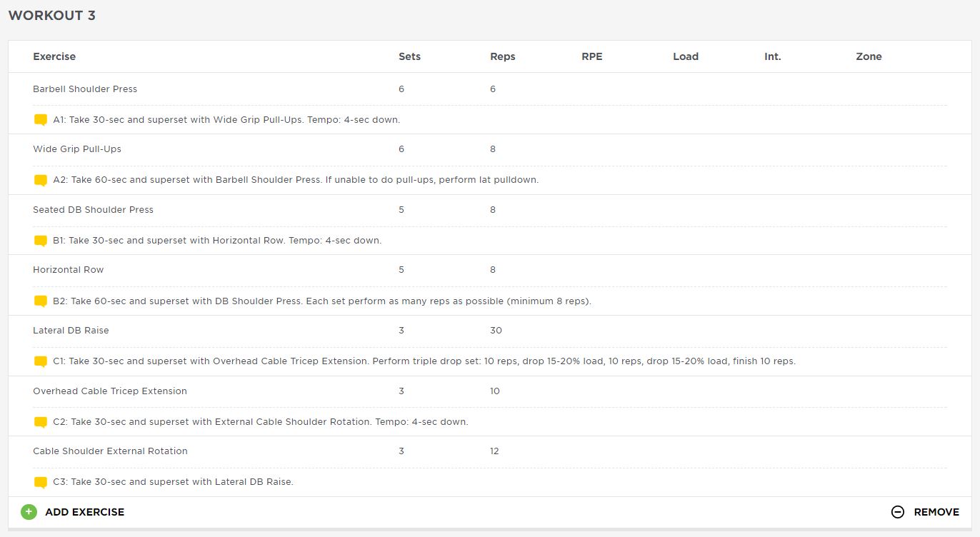980x537 pixels.
Task: Open the yellow comment icon for note A2
Action: click(41, 181)
